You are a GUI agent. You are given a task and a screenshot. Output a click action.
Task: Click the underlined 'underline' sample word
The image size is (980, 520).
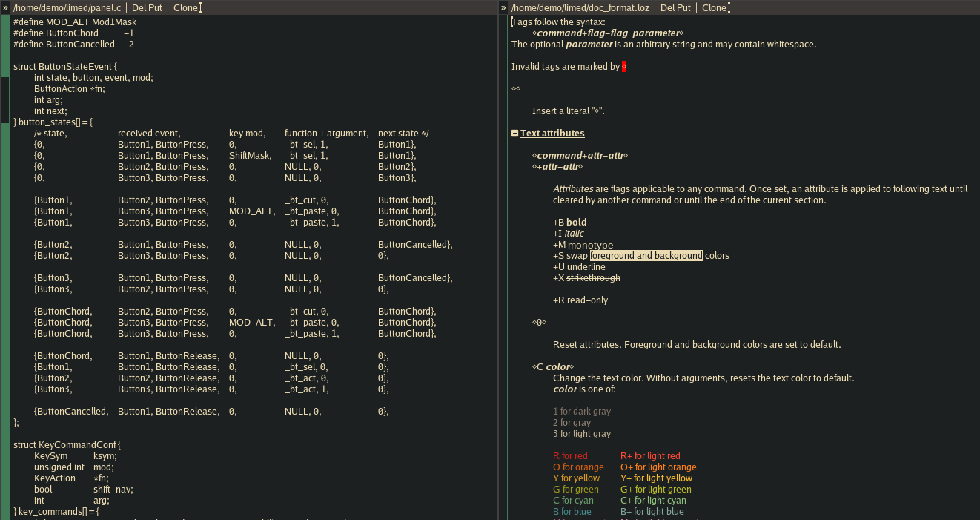point(586,267)
